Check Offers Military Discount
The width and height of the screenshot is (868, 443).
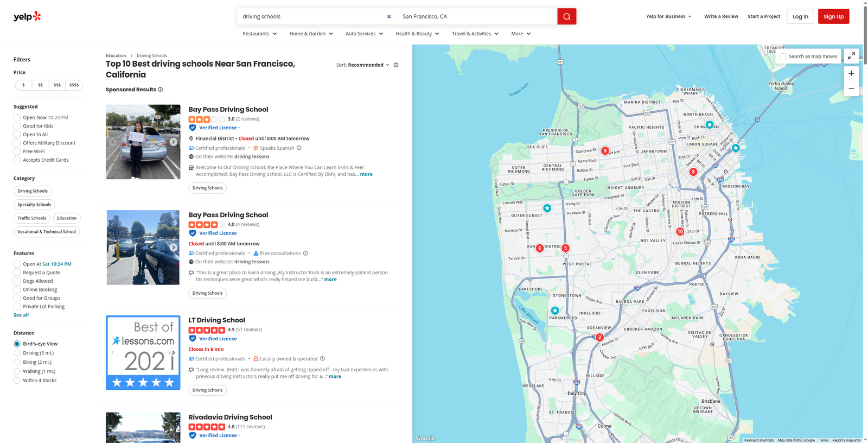click(17, 143)
